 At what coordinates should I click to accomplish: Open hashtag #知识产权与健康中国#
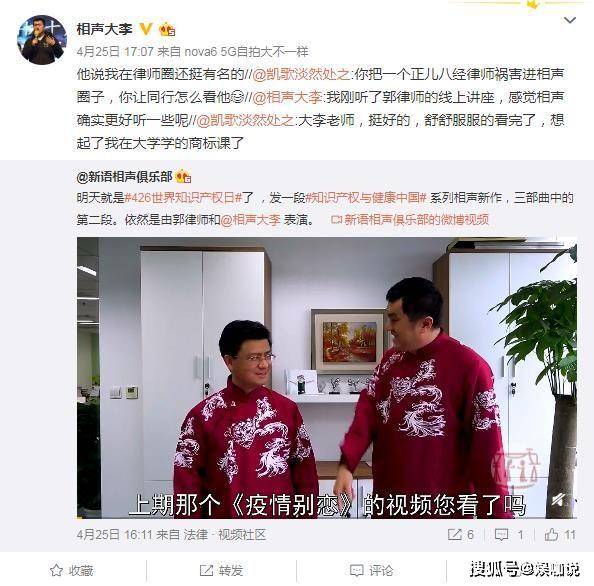point(366,198)
